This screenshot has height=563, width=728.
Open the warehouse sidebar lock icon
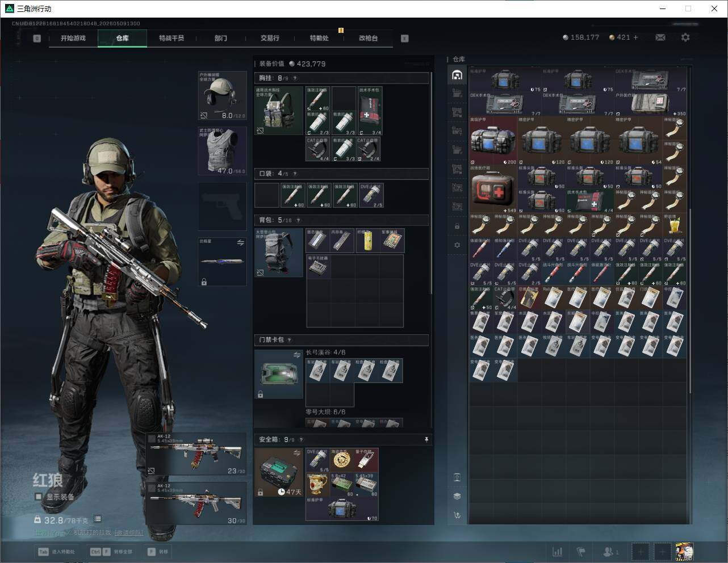(457, 226)
